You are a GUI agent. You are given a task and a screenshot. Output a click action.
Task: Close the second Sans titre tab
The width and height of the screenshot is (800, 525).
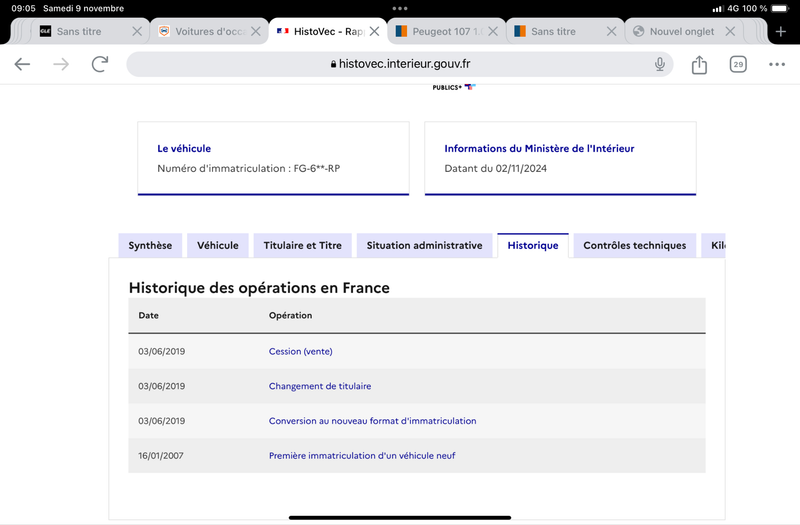[611, 32]
